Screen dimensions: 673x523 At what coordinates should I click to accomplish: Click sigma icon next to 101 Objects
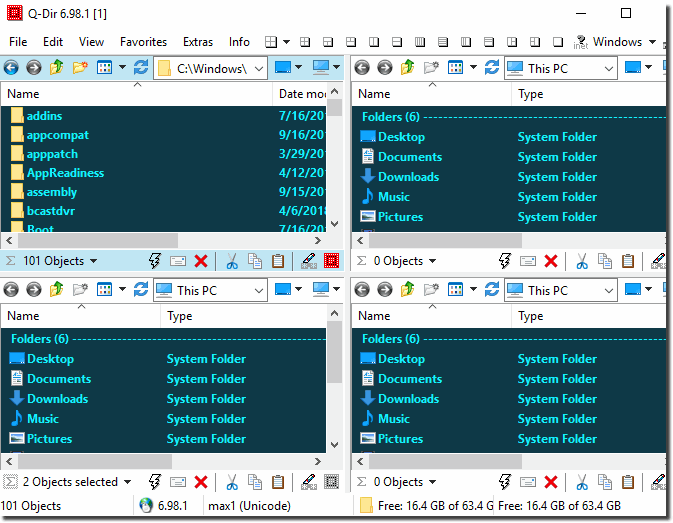coord(11,261)
